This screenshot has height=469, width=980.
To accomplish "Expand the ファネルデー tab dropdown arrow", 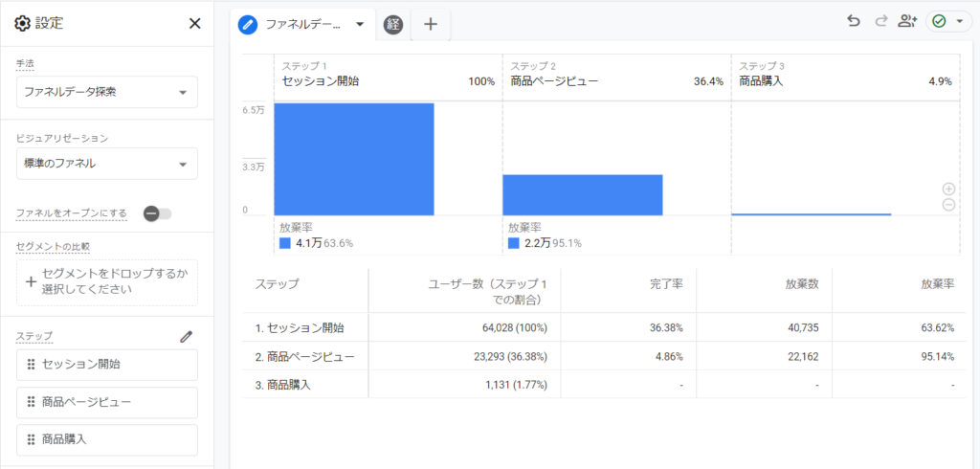I will tap(360, 24).
